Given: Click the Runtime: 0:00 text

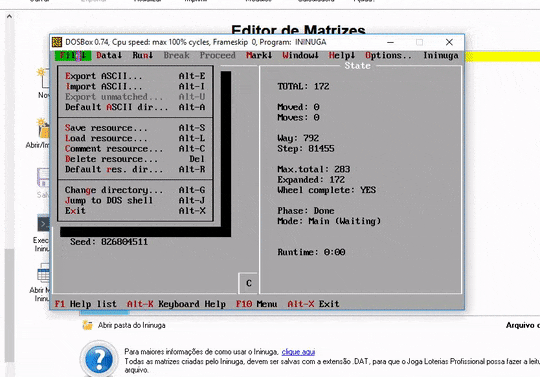Looking at the screenshot, I should click(x=311, y=252).
